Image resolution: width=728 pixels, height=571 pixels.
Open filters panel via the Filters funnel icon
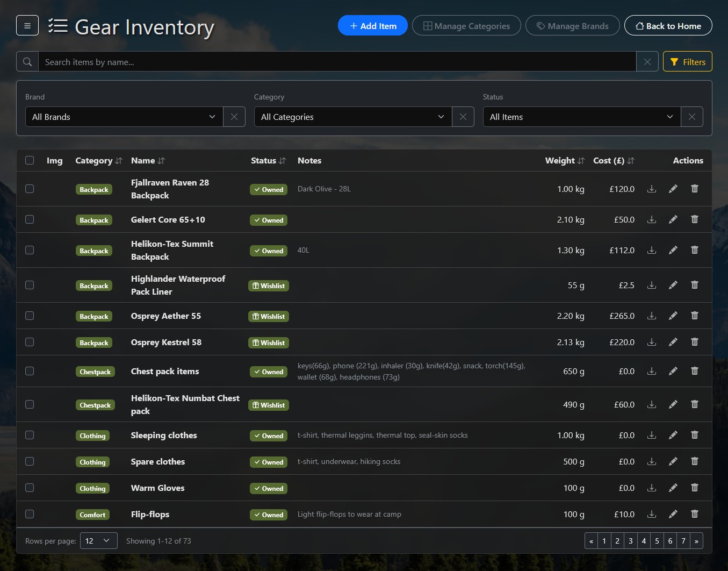tap(675, 61)
